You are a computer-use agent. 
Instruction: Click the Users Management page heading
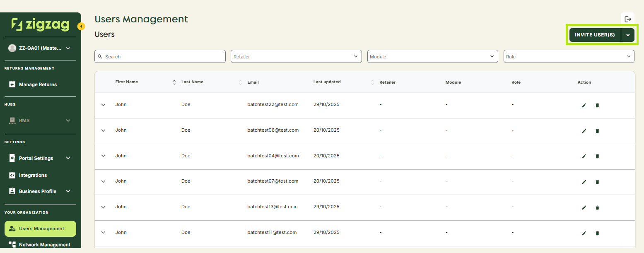(141, 19)
